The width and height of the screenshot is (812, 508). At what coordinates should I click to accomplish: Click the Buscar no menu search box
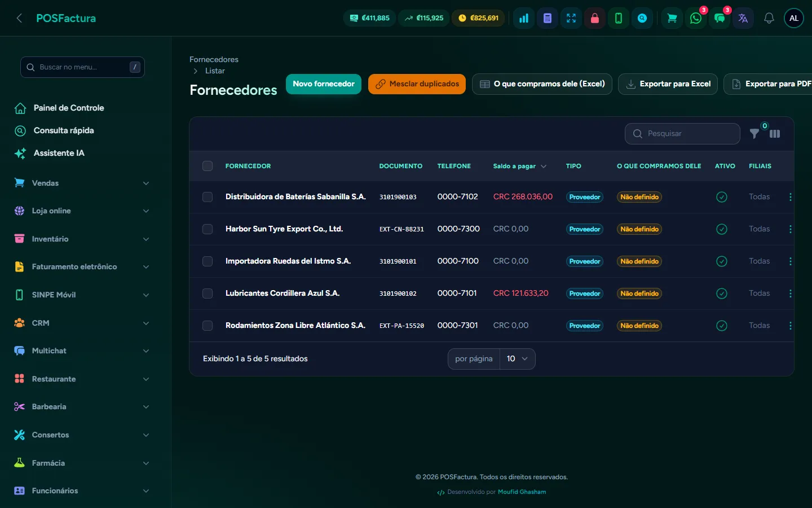pos(82,67)
